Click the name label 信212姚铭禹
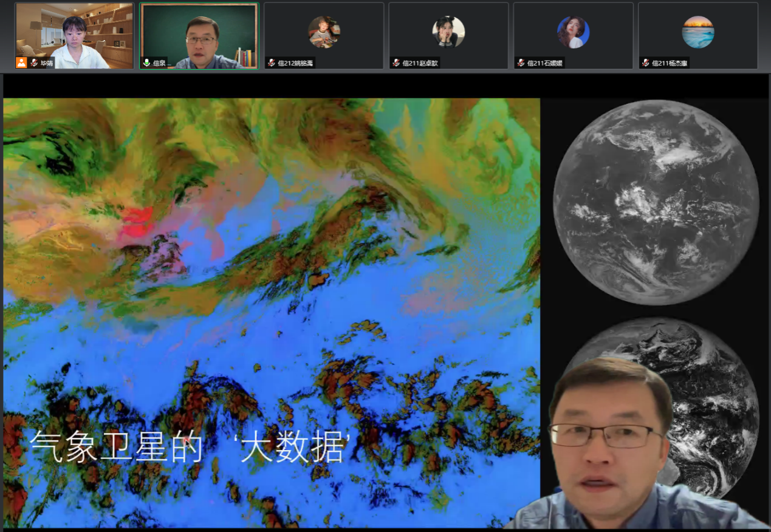The width and height of the screenshot is (771, 532). [295, 63]
